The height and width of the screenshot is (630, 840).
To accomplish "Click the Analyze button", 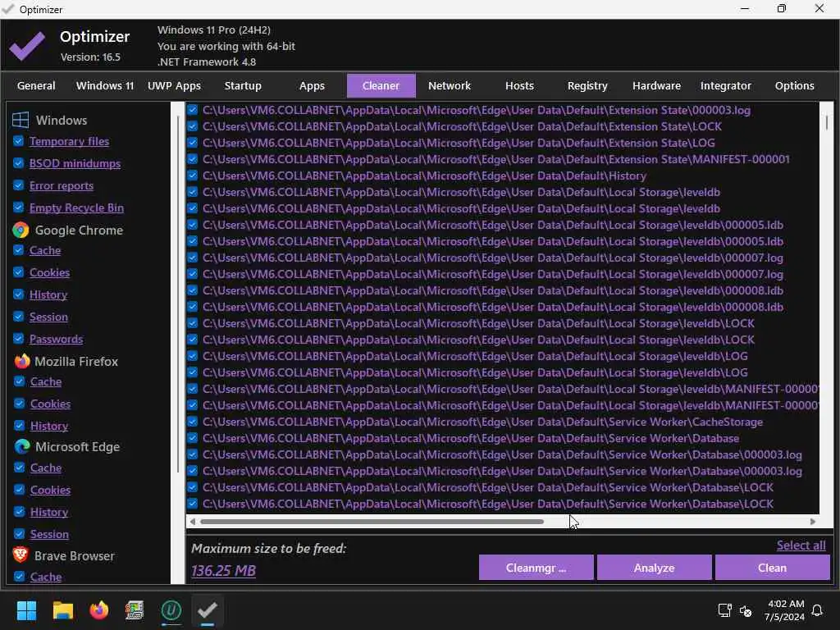I will [x=654, y=568].
